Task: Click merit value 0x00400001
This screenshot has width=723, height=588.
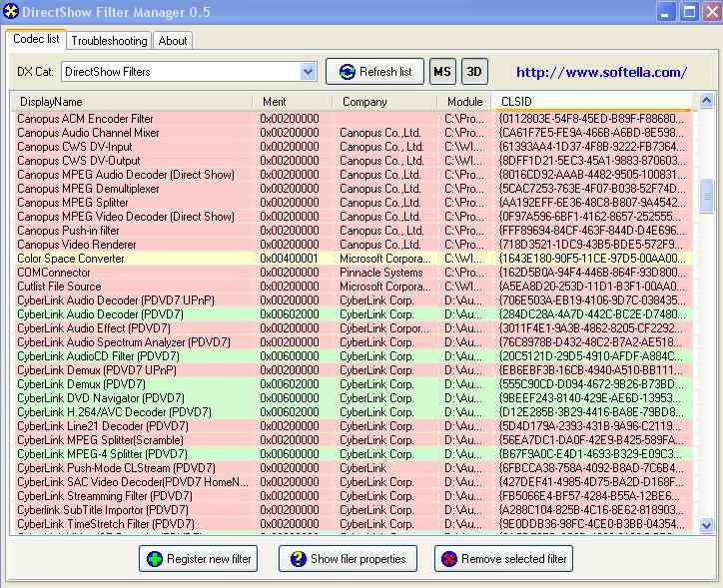Action: pos(290,259)
